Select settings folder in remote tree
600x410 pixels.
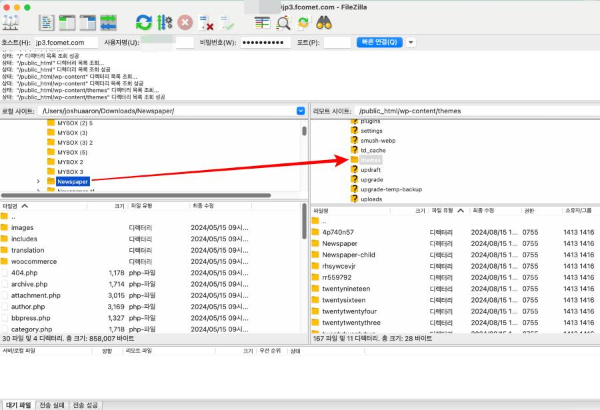click(x=371, y=131)
